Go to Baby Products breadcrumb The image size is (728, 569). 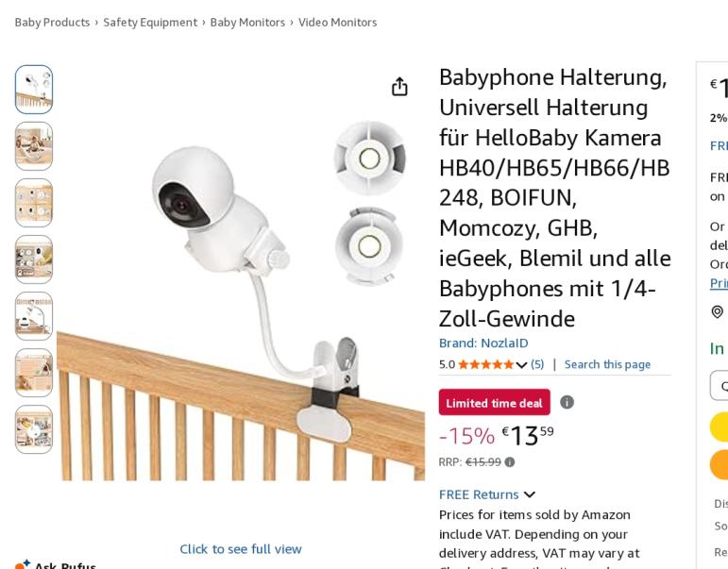52,23
